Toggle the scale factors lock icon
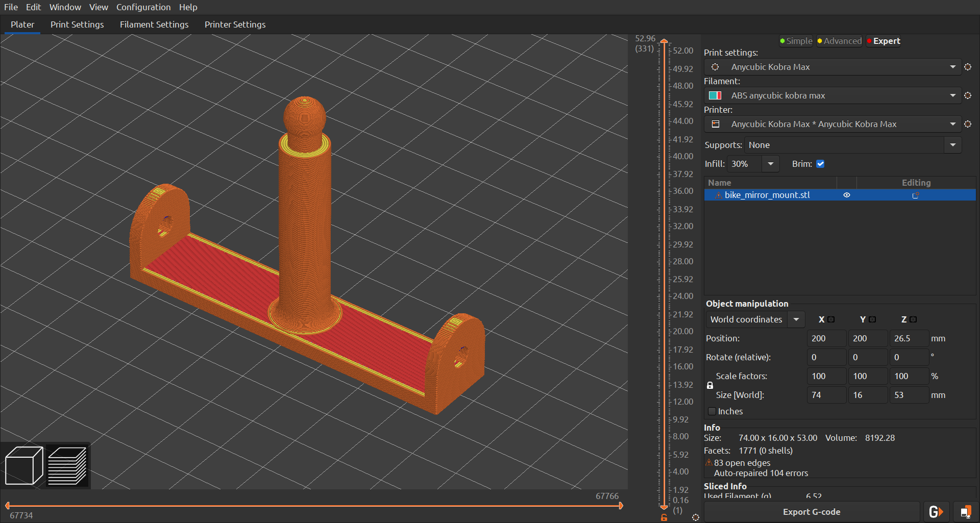The width and height of the screenshot is (980, 523). (x=709, y=386)
